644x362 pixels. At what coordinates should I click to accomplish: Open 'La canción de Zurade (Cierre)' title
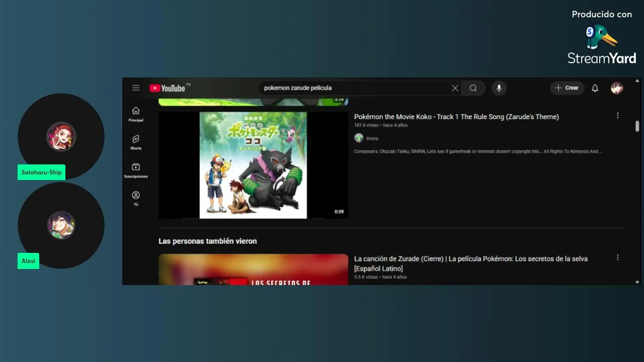click(x=471, y=263)
